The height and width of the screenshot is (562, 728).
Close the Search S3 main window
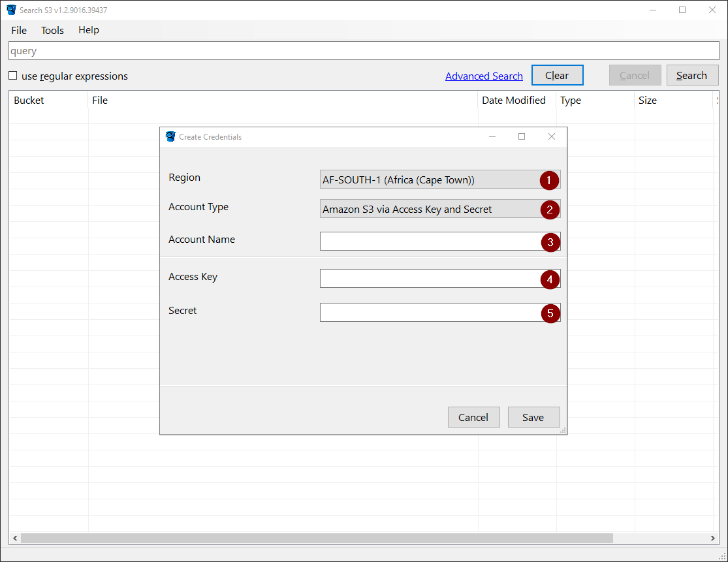(x=712, y=10)
